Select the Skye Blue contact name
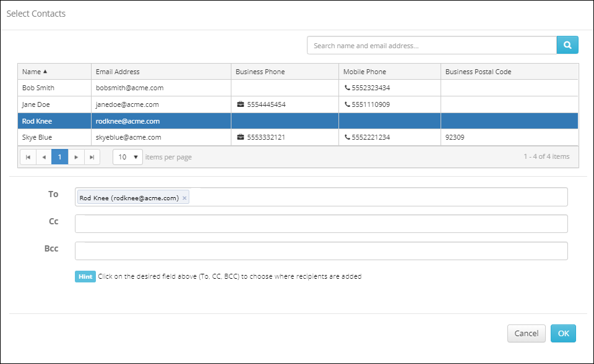Screen dimensions: 594x364 (37, 137)
